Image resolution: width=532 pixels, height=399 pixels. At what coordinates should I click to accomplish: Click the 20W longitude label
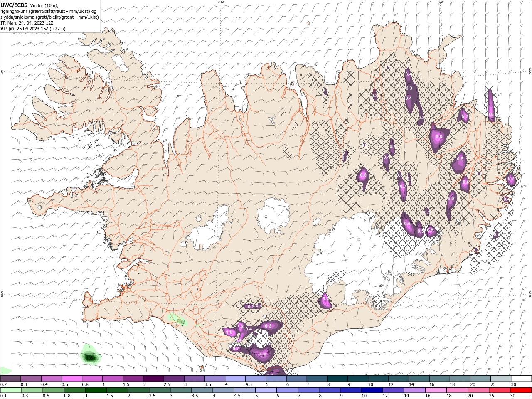(221, 2)
